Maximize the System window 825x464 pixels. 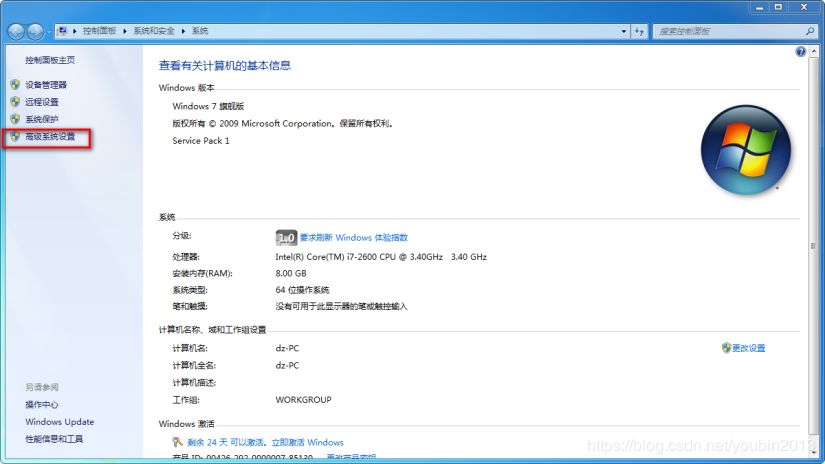pyautogui.click(x=778, y=7)
